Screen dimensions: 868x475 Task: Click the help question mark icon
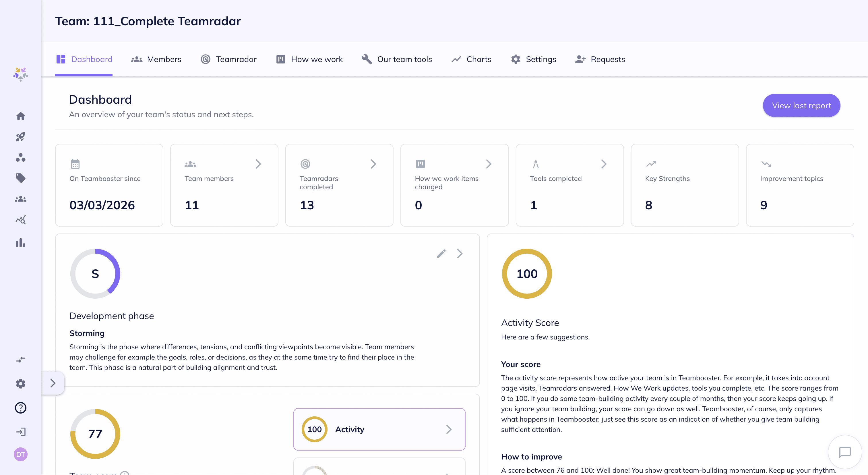coord(21,408)
